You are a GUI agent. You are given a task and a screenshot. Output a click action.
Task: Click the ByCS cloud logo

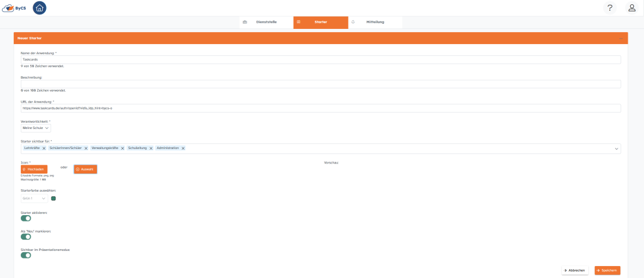click(13, 8)
